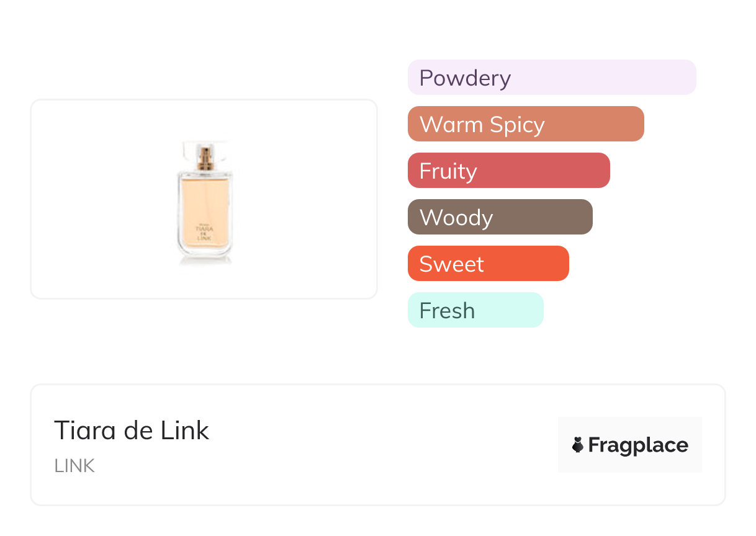The height and width of the screenshot is (536, 756).
Task: Pick the brown Woody accord bar
Action: [x=500, y=217]
